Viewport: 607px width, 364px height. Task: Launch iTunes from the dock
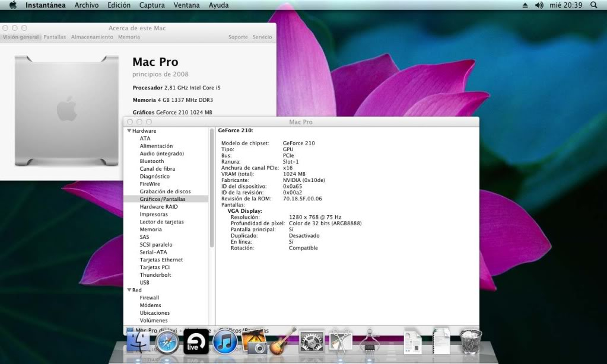(x=225, y=342)
